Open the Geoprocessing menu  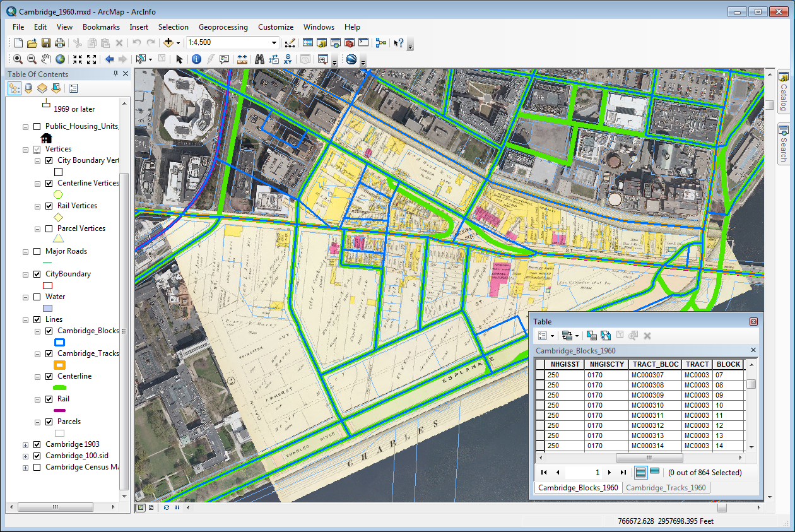coord(223,27)
